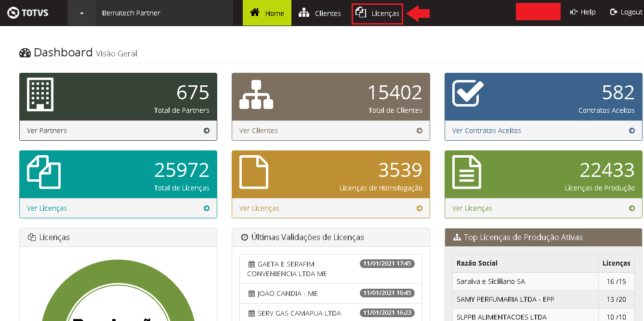Select the Saraiva e Siciliano SA row

coord(543,281)
